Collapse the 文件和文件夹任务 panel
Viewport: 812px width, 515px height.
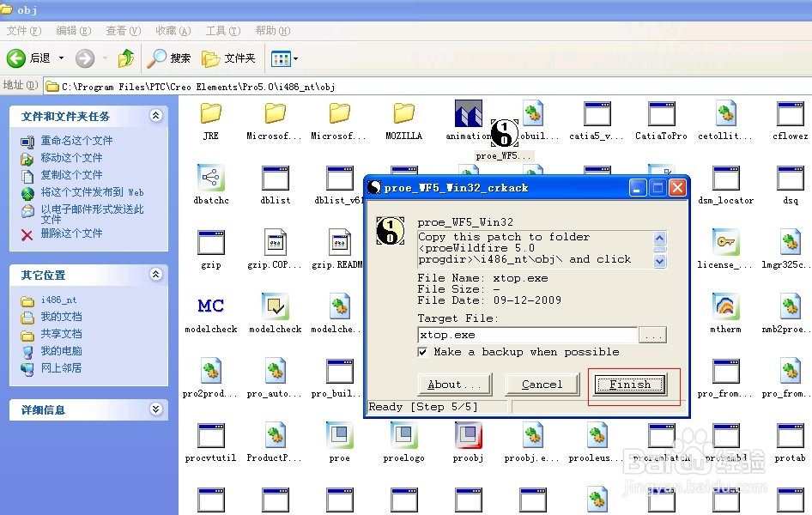click(x=155, y=115)
